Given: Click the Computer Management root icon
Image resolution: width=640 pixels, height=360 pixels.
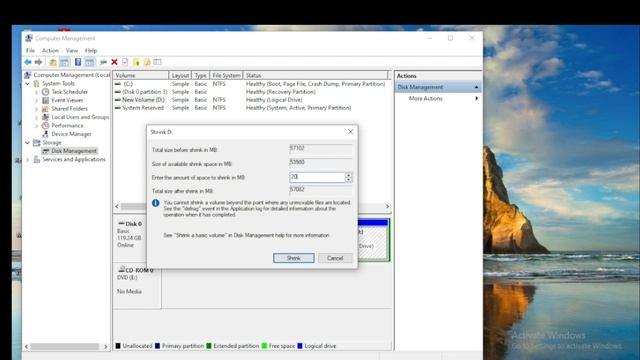Looking at the screenshot, I should [28, 75].
